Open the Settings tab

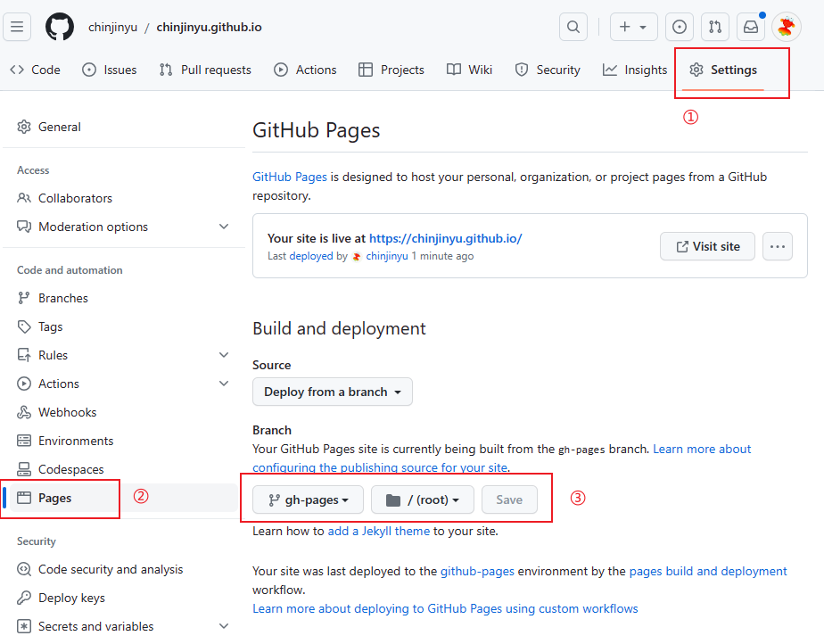[723, 70]
